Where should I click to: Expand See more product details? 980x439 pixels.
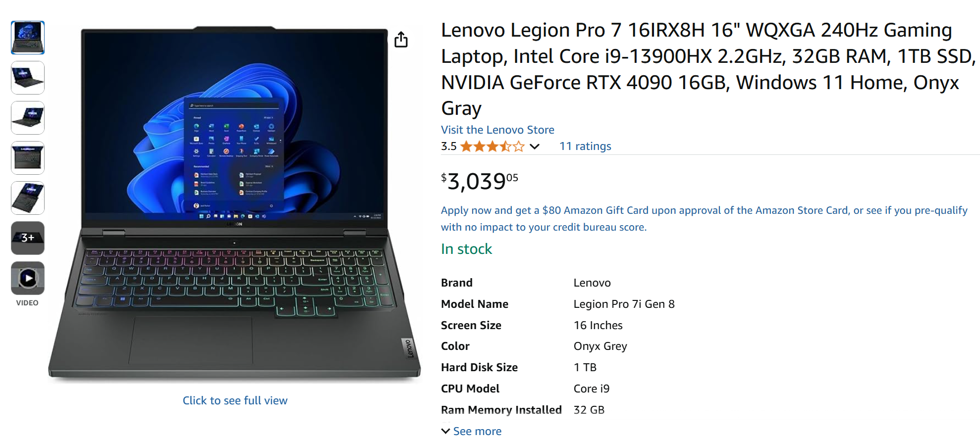click(471, 431)
